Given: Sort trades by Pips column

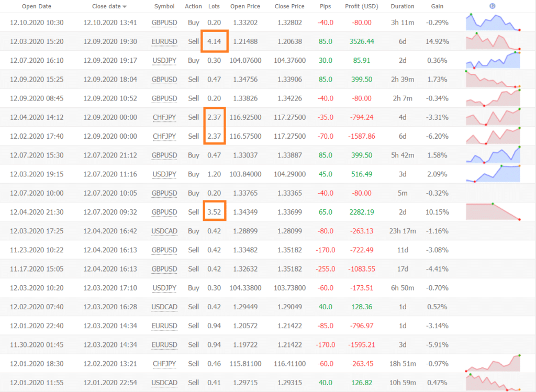Looking at the screenshot, I should pyautogui.click(x=325, y=6).
